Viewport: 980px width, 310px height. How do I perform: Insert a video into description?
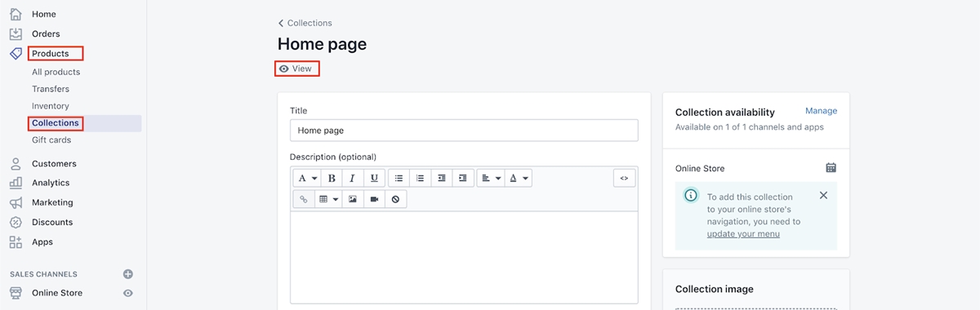(374, 199)
